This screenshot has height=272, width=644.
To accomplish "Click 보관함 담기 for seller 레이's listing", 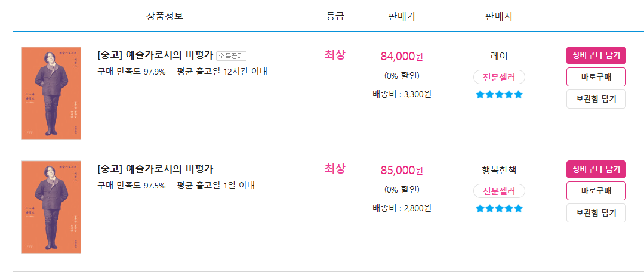I will pyautogui.click(x=596, y=99).
